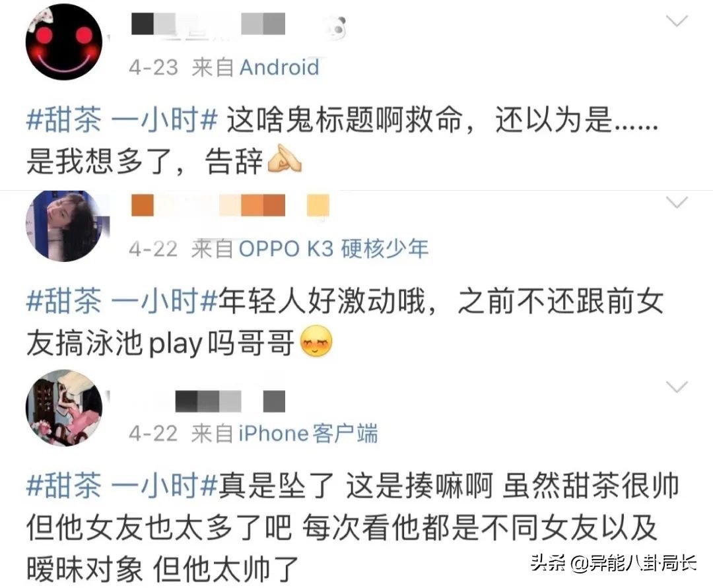The width and height of the screenshot is (713, 588).
Task: Tap the Android source link
Action: pyautogui.click(x=279, y=68)
